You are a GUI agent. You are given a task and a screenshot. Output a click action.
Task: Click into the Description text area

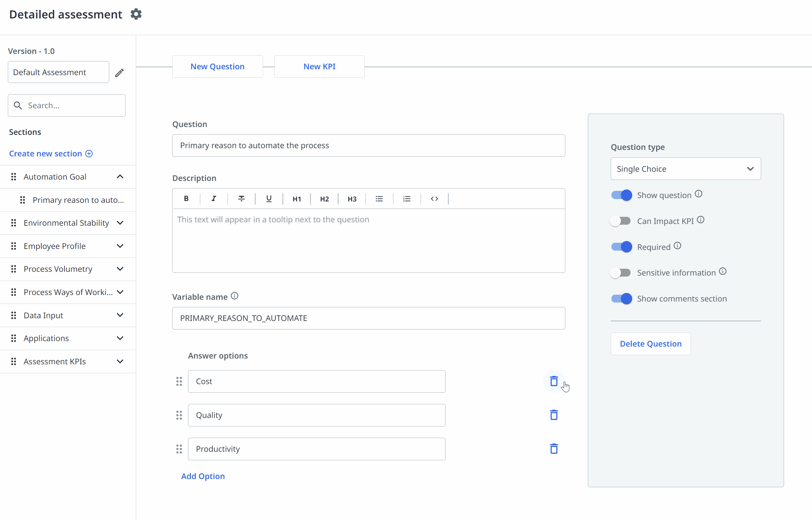368,241
